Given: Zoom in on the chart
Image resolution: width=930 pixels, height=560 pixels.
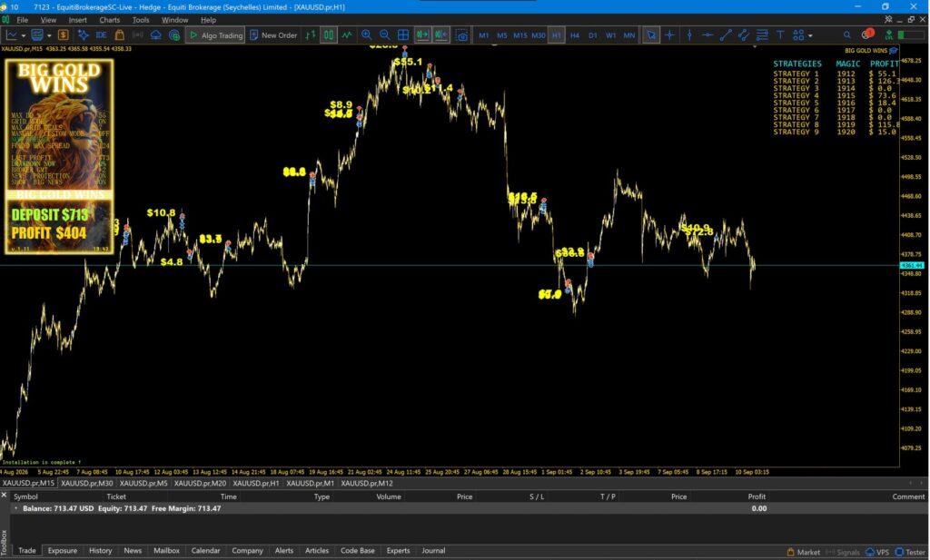Looking at the screenshot, I should click(367, 35).
